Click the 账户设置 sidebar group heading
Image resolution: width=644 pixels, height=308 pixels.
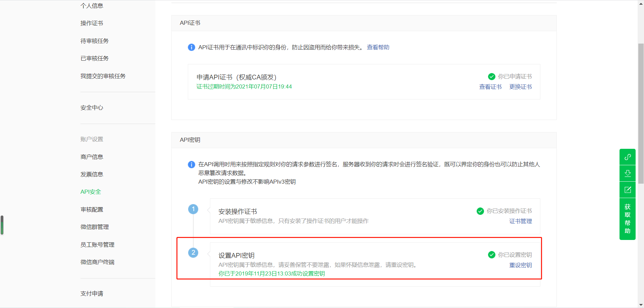pyautogui.click(x=92, y=139)
